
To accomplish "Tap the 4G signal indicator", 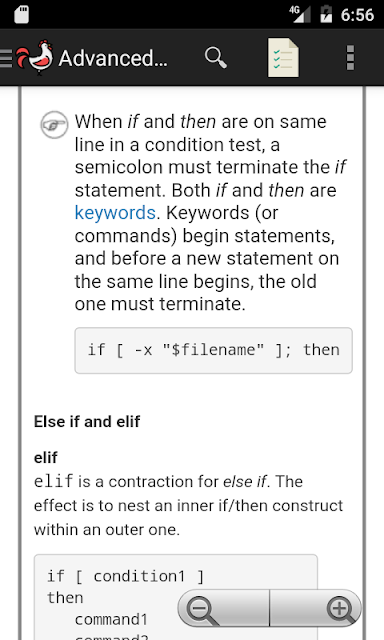I will click(x=300, y=14).
